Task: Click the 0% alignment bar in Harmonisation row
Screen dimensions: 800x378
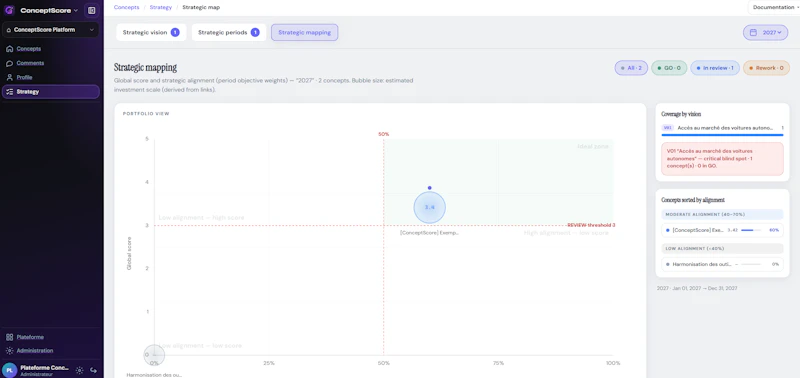Action: pyautogui.click(x=751, y=264)
